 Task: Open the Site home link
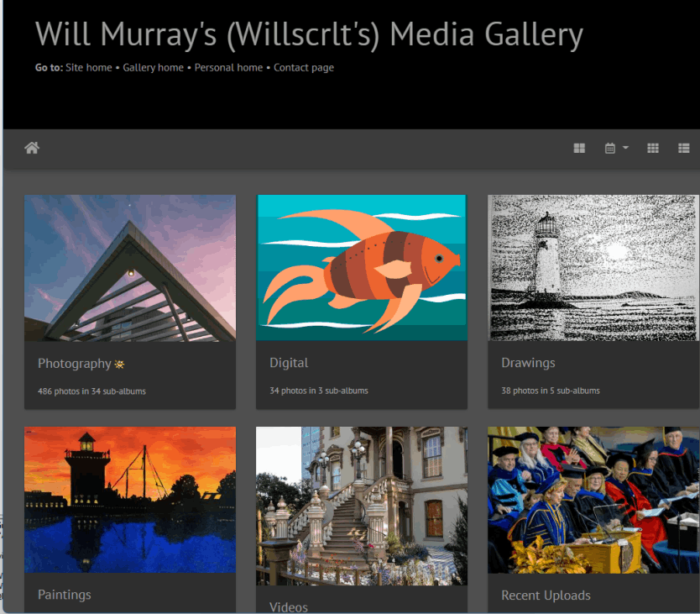pos(88,67)
